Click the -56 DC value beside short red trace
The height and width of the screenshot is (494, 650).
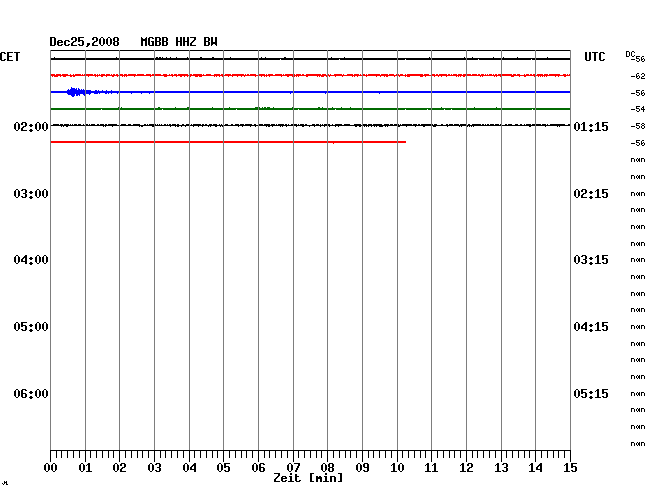pyautogui.click(x=638, y=143)
